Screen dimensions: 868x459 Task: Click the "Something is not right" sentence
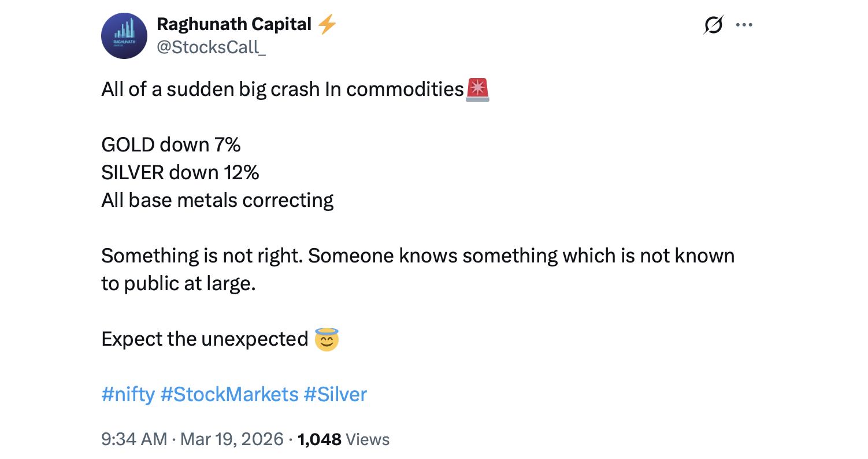coord(417,256)
